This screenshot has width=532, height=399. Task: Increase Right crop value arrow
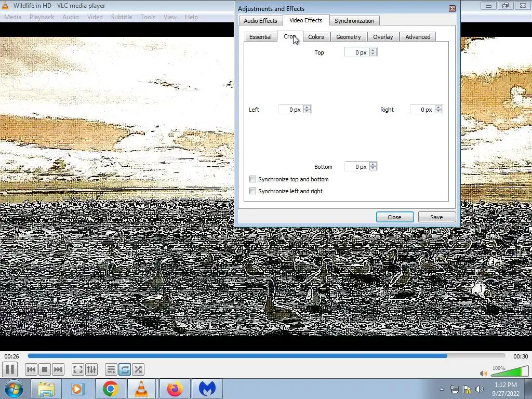click(438, 107)
